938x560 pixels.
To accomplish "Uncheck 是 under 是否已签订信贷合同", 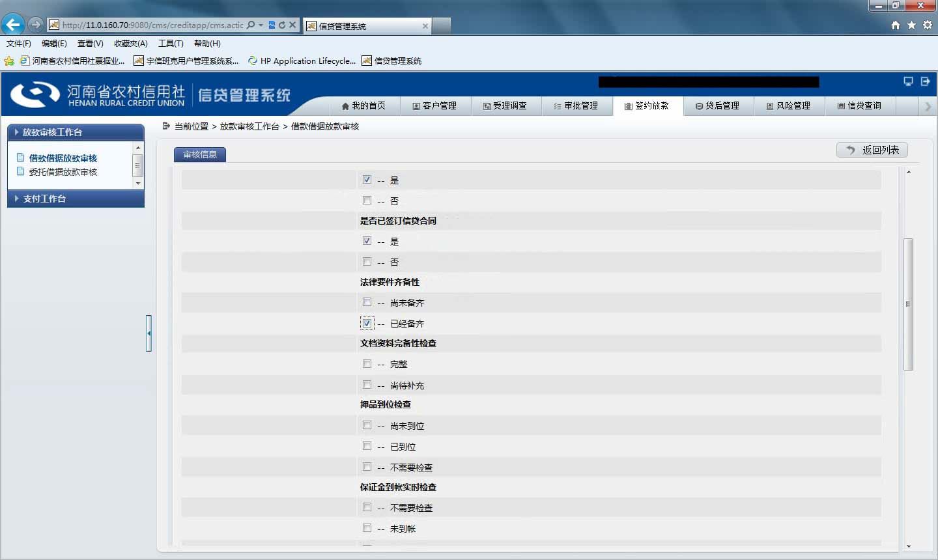I will pyautogui.click(x=367, y=241).
